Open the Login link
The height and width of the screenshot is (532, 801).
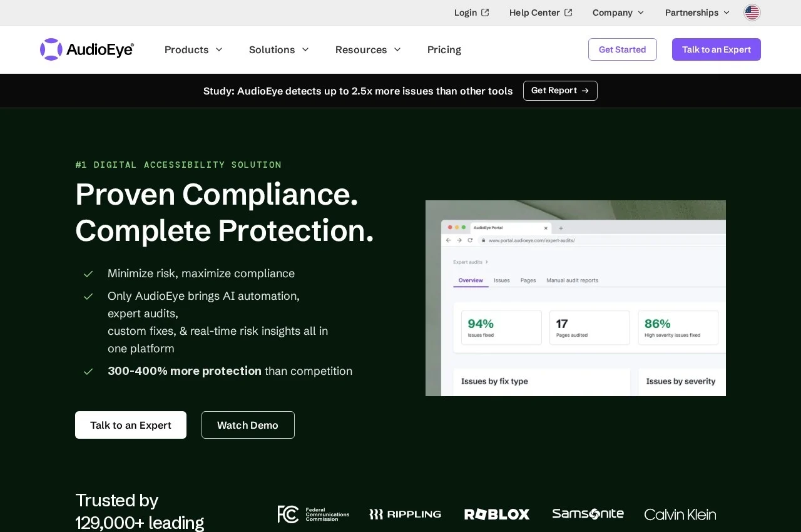472,13
